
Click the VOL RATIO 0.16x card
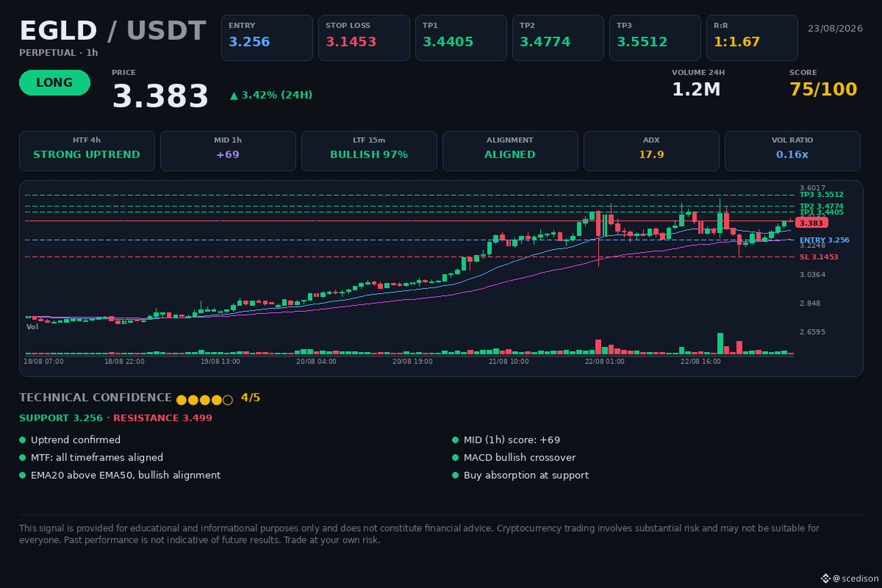[793, 151]
